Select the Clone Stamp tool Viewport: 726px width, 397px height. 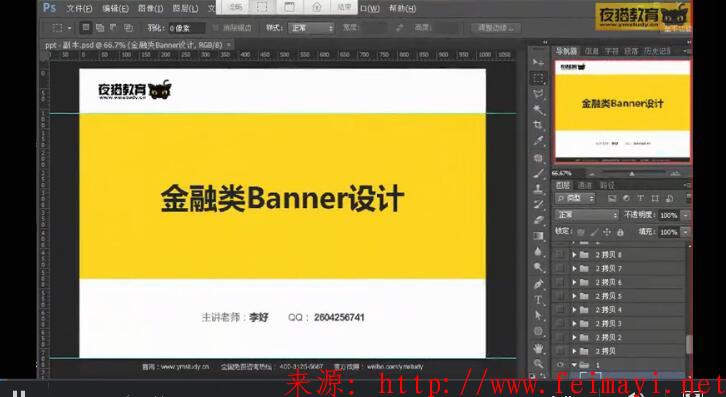(x=538, y=189)
